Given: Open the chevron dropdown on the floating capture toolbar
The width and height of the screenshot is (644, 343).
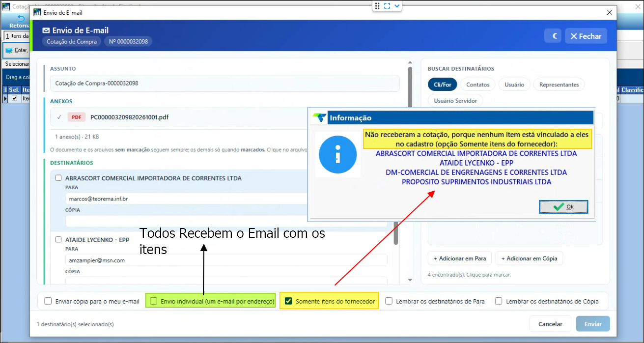Looking at the screenshot, I should [x=397, y=6].
